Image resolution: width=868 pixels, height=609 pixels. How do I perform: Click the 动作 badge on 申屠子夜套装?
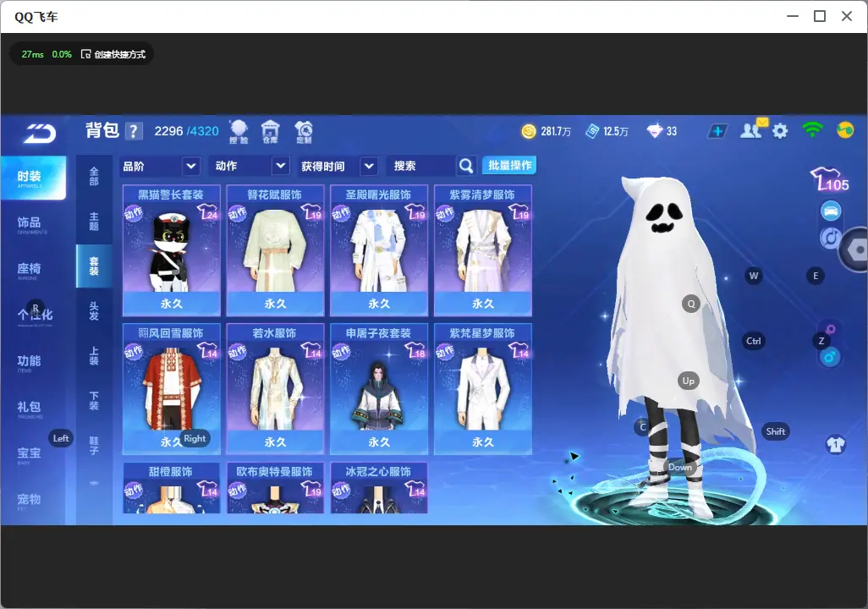(341, 352)
